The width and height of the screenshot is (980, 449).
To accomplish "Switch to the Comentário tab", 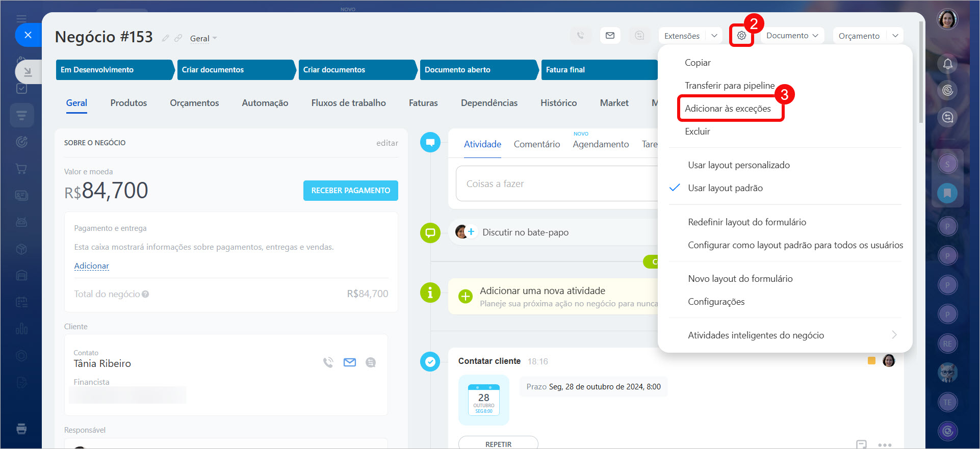I will 537,144.
